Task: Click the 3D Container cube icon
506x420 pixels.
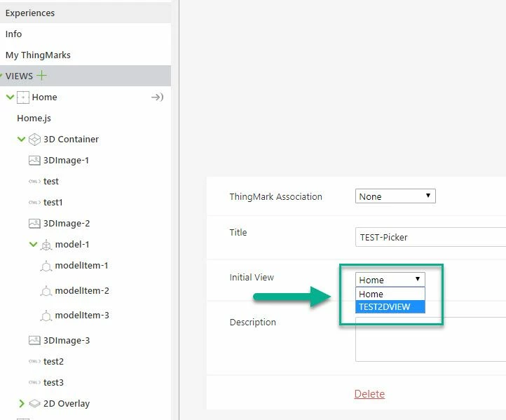Action: [x=34, y=139]
